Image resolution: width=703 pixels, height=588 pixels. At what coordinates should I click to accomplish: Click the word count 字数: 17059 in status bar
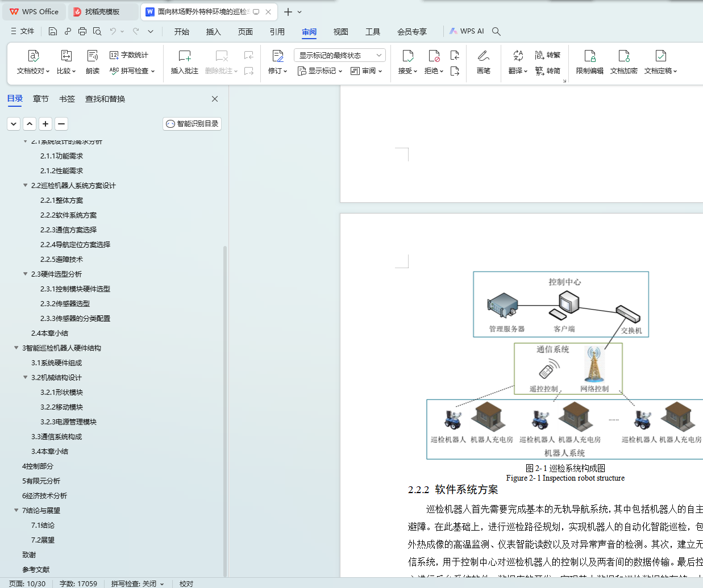pyautogui.click(x=78, y=583)
